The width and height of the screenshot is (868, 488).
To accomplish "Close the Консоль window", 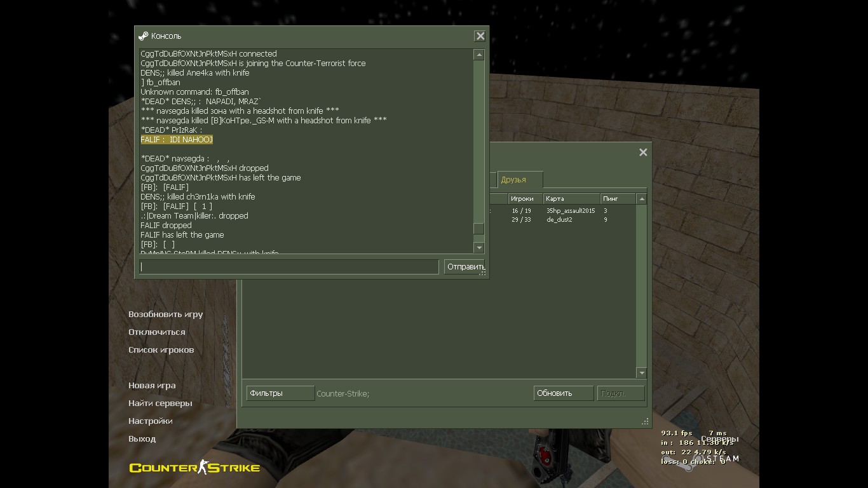I will coord(480,36).
